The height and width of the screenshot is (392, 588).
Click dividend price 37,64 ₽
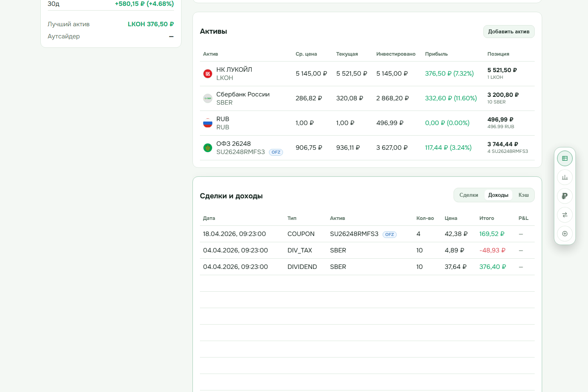456,267
